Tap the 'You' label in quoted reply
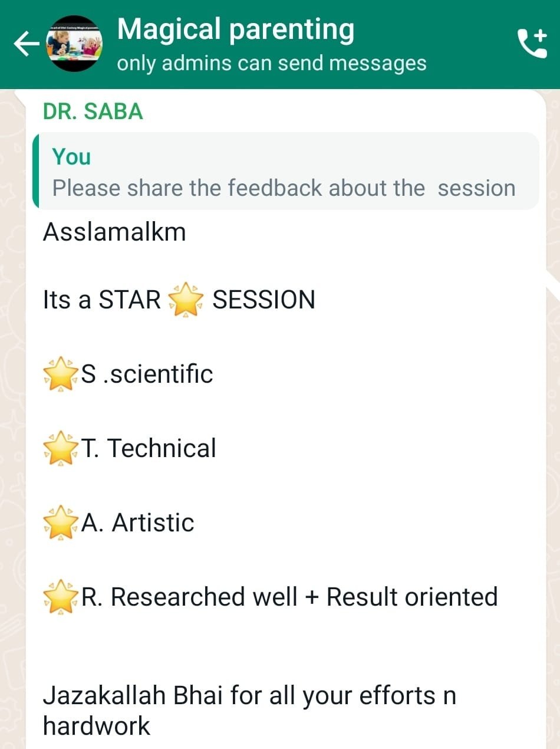560x749 pixels. click(x=71, y=157)
